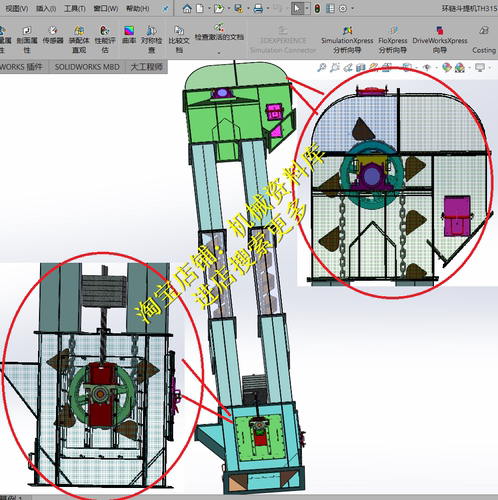The height and width of the screenshot is (500, 498).
Task: Click the Open file folder icon
Action: (219, 8)
